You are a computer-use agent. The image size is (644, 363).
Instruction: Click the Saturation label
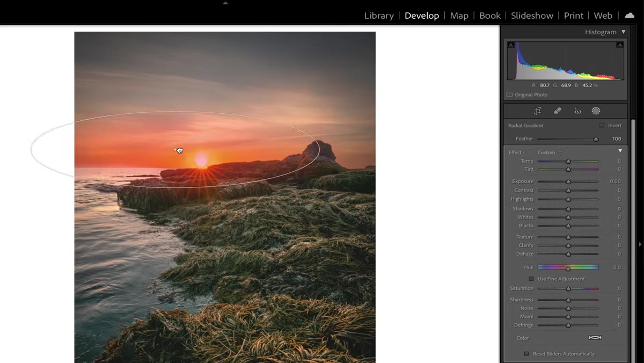click(x=522, y=289)
